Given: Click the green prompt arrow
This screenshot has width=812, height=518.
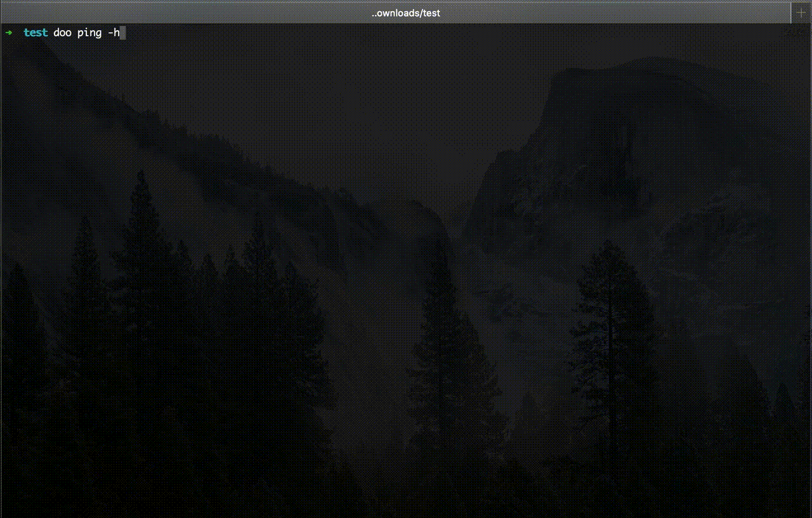Looking at the screenshot, I should [9, 32].
